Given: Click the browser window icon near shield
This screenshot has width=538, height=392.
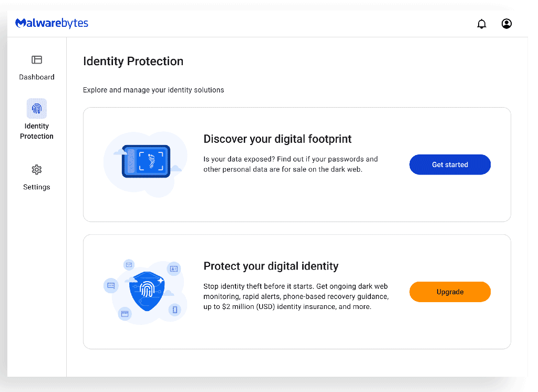Looking at the screenshot, I should [x=125, y=314].
